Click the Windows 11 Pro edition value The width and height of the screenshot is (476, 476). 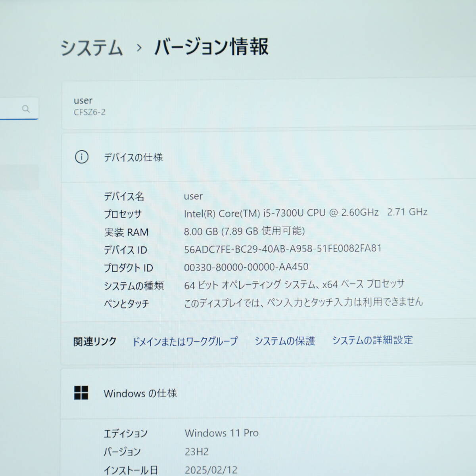click(221, 433)
